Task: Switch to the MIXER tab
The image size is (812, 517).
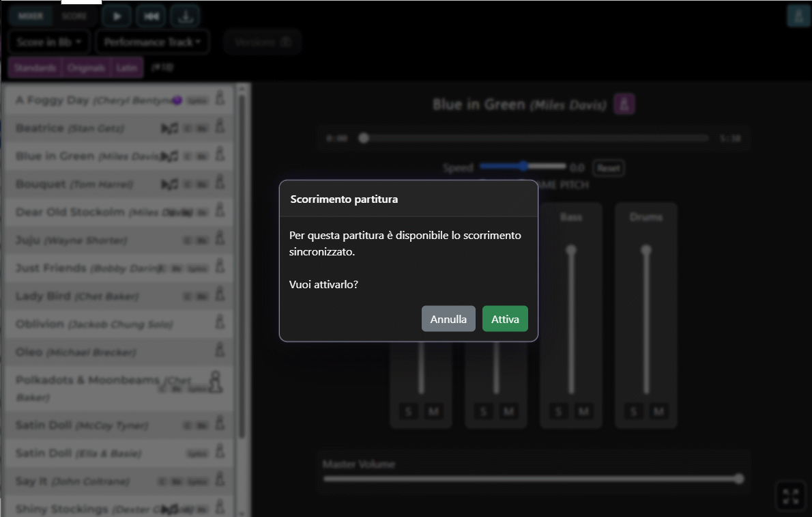Action: (31, 16)
